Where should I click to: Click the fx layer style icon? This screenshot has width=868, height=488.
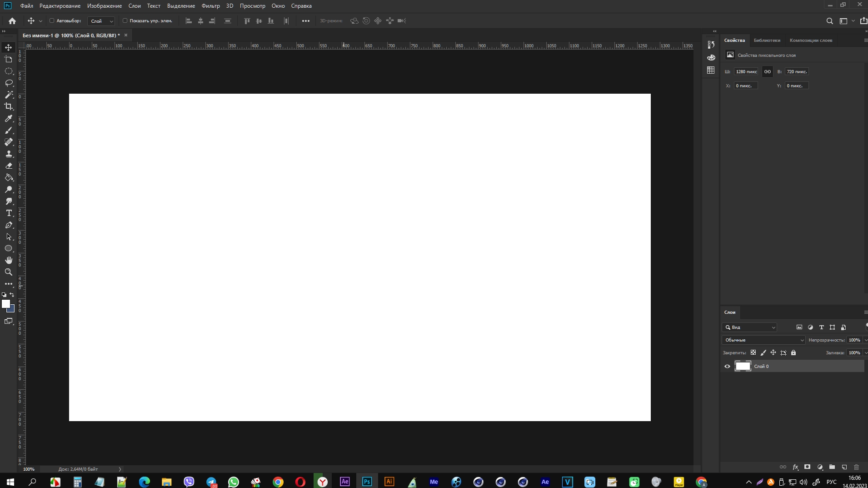[795, 467]
